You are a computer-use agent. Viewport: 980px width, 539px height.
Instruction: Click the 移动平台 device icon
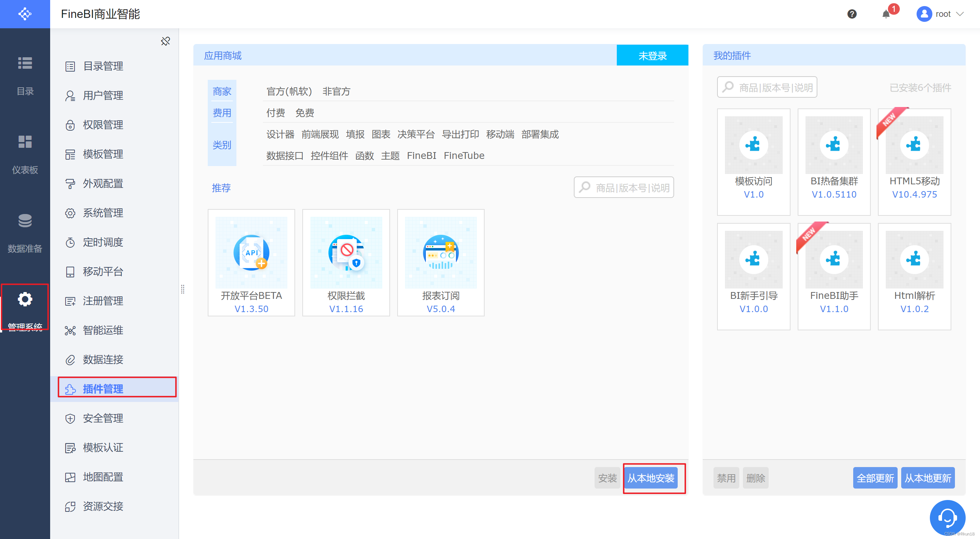pos(70,271)
